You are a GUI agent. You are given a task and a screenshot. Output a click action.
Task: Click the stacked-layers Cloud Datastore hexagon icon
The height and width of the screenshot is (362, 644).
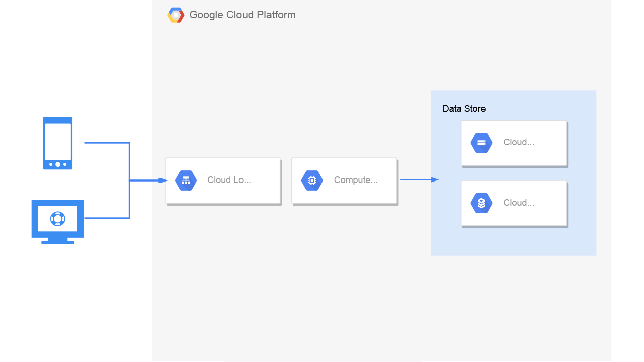(481, 203)
